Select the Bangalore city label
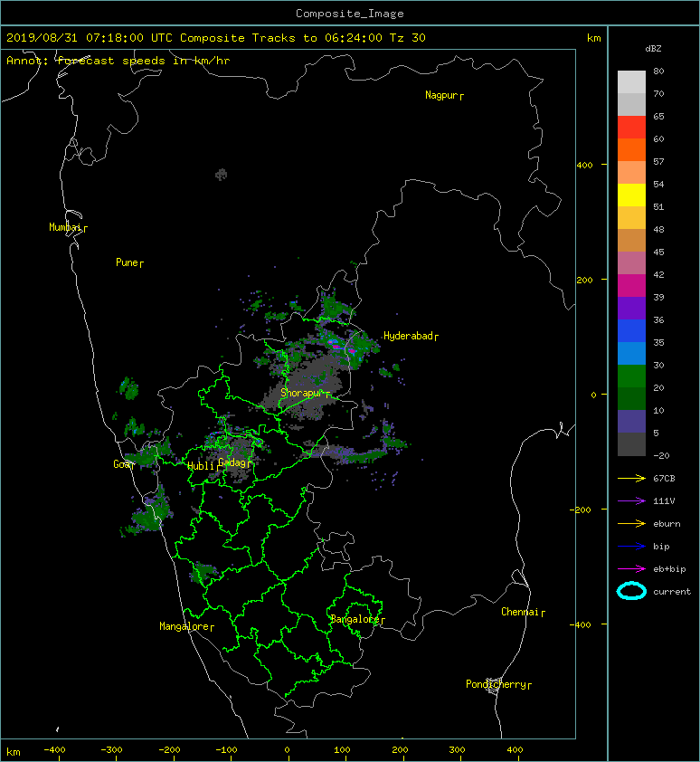This screenshot has height=762, width=700. pos(357,620)
